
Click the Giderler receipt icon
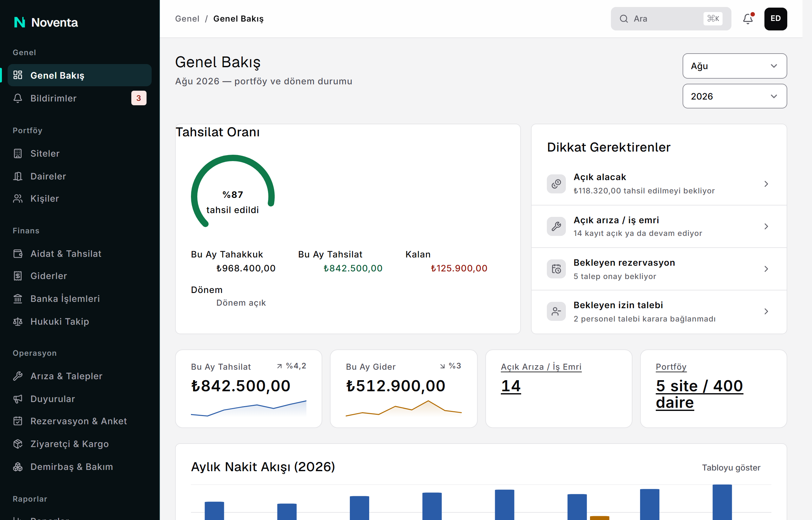17,276
